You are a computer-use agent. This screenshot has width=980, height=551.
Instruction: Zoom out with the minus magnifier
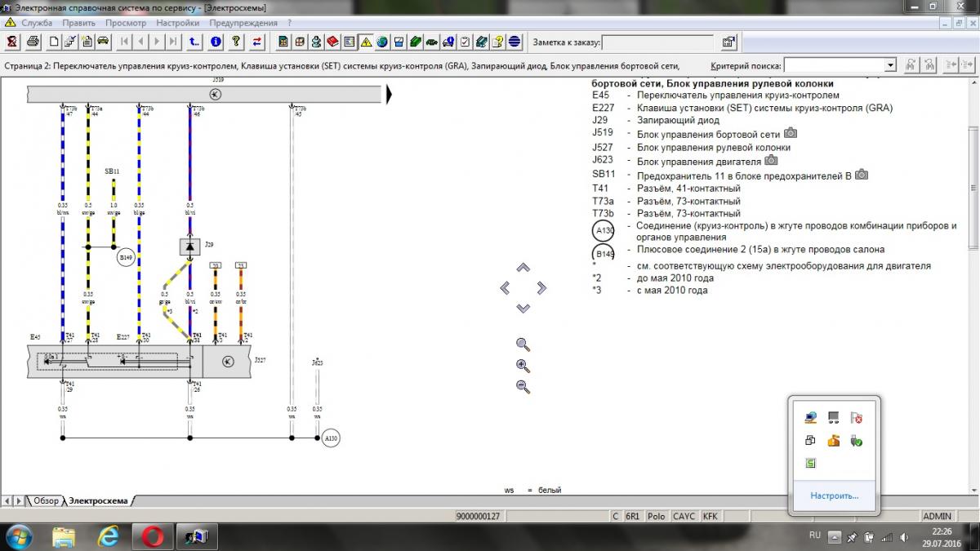tap(523, 387)
